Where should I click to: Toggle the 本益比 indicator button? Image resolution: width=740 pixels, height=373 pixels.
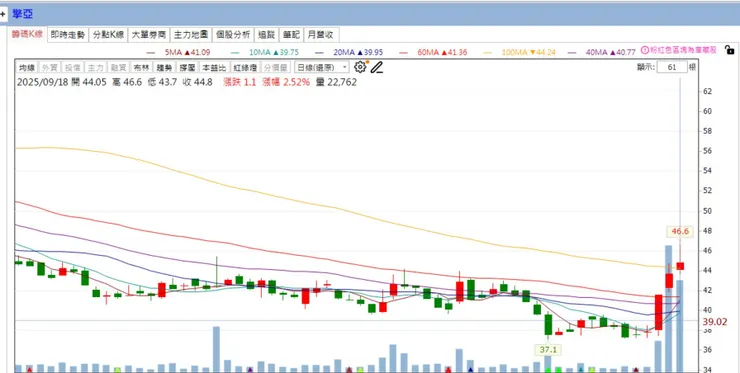214,67
